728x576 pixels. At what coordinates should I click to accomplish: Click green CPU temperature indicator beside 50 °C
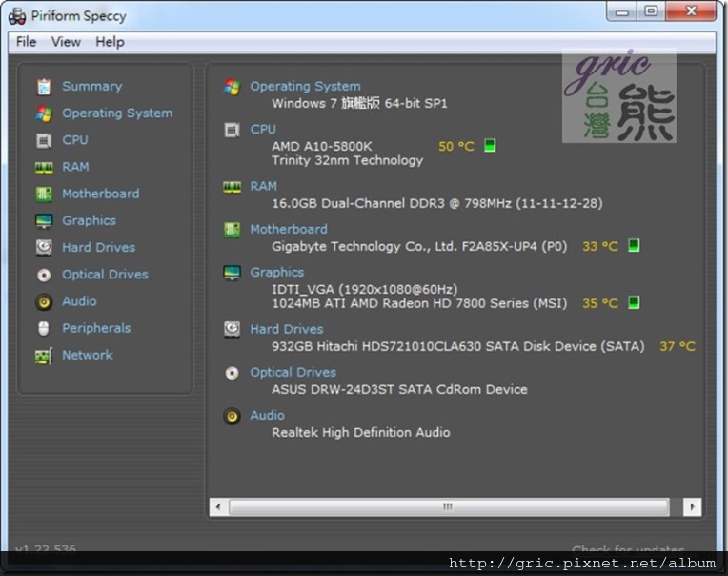tap(490, 145)
